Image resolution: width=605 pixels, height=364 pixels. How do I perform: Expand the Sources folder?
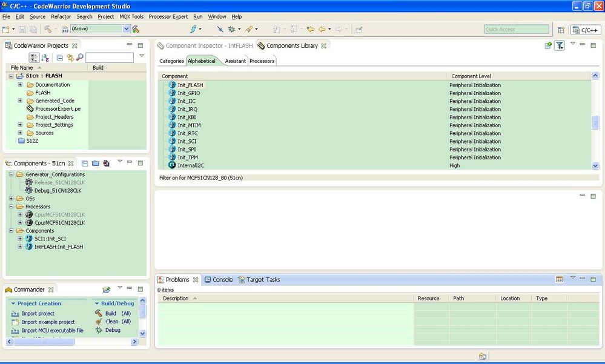(20, 133)
